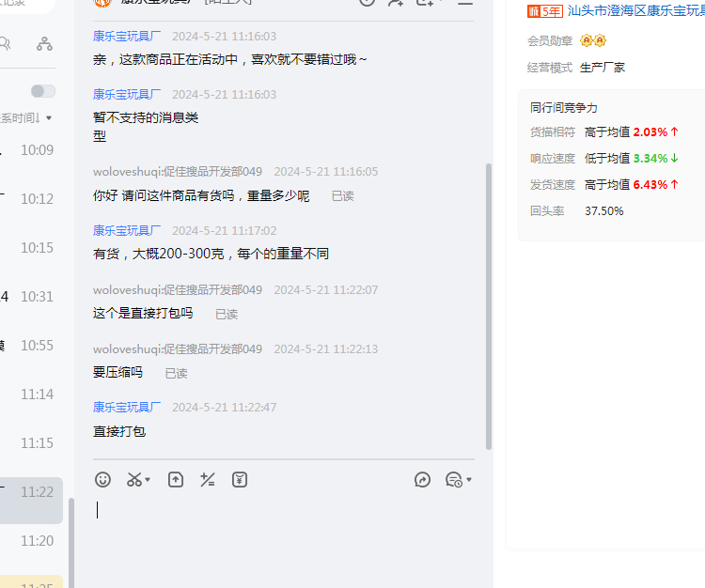Screen dimensions: 705x588
Task: Click the member medal icons
Action: [x=593, y=41]
